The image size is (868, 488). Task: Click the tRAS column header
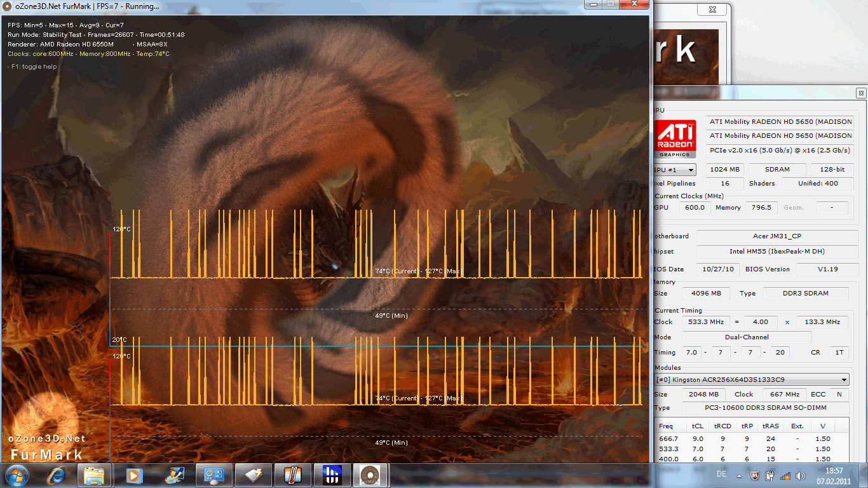pyautogui.click(x=771, y=426)
